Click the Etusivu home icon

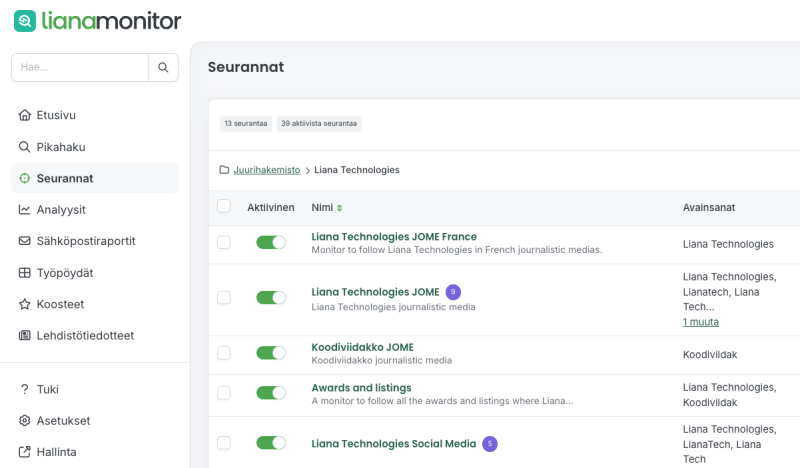pyautogui.click(x=24, y=115)
